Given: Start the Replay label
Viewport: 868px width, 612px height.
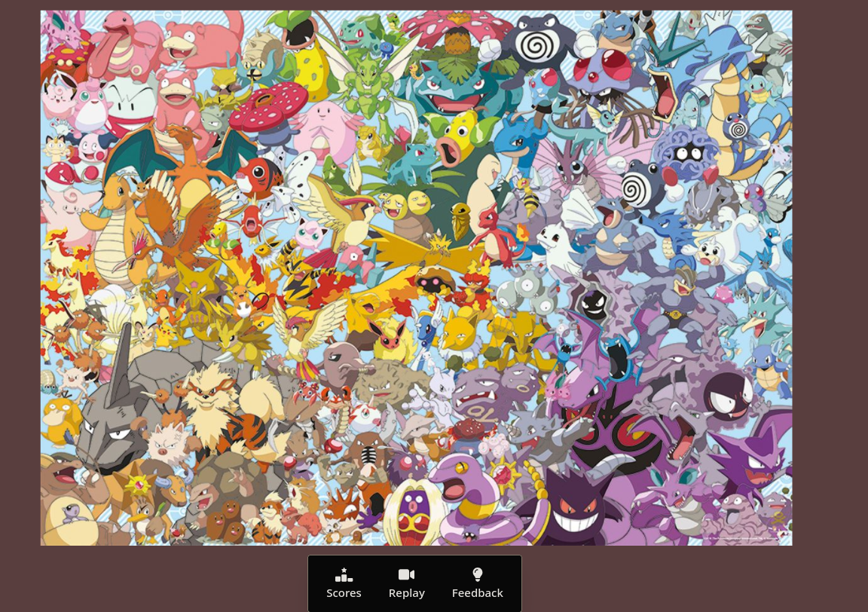Looking at the screenshot, I should (x=406, y=593).
